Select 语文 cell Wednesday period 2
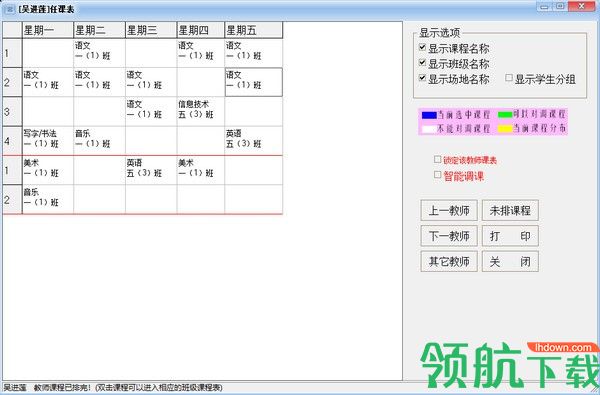Viewport: 600px width, 395px height. tap(151, 82)
